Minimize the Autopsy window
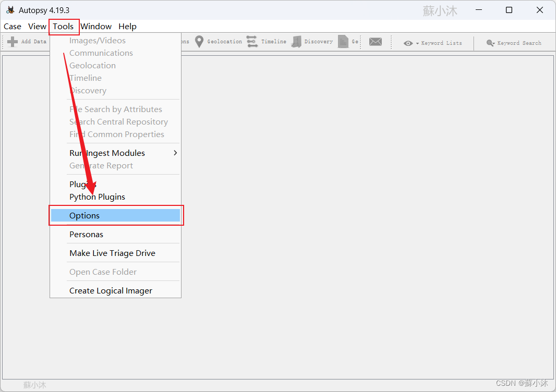 [x=479, y=10]
